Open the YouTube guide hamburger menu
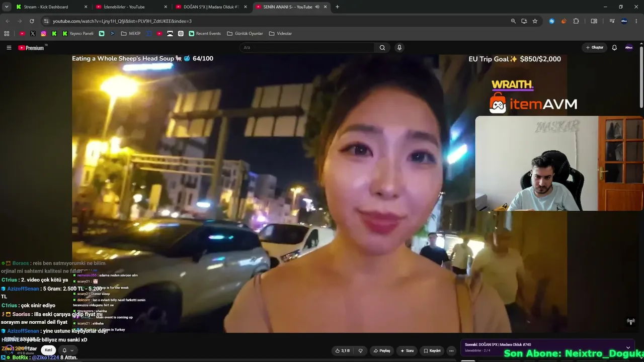 pyautogui.click(x=9, y=48)
